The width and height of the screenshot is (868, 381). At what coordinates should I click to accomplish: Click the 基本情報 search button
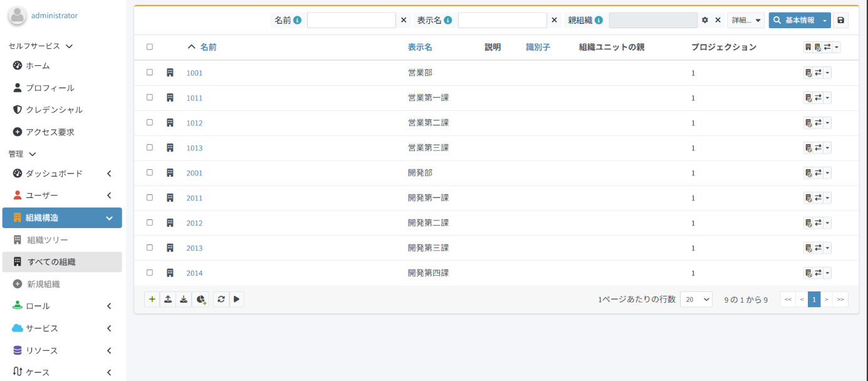coord(794,21)
